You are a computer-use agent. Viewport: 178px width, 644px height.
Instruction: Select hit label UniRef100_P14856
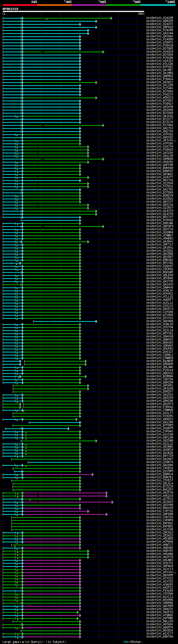point(160,40)
